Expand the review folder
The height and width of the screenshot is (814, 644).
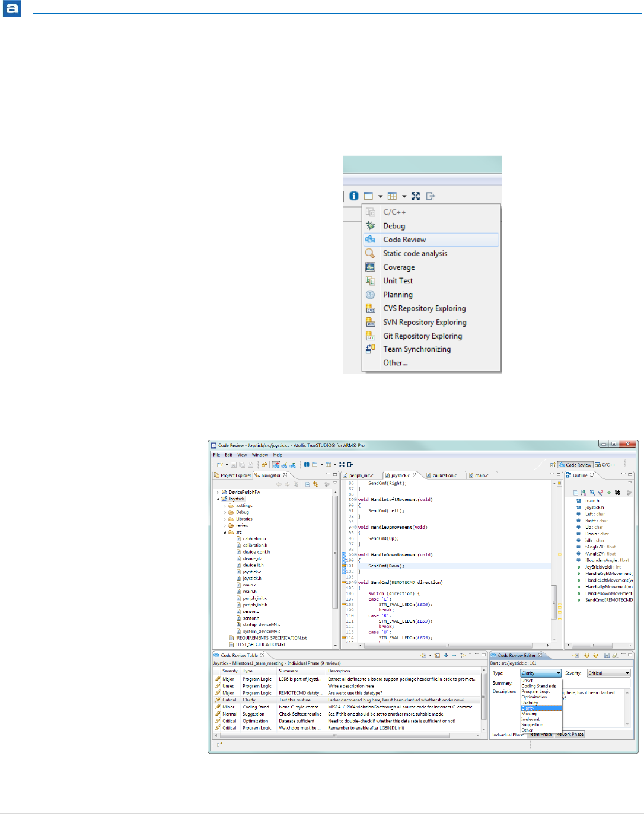[x=225, y=525]
